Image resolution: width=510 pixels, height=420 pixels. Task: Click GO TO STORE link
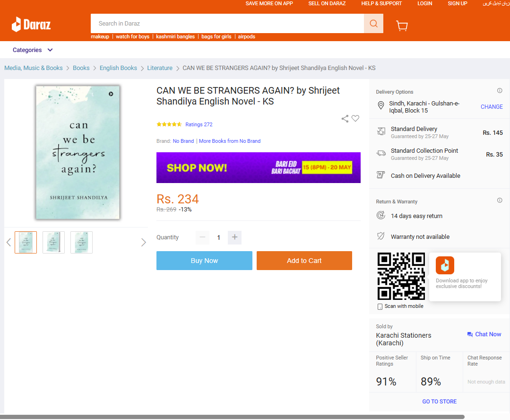(439, 402)
